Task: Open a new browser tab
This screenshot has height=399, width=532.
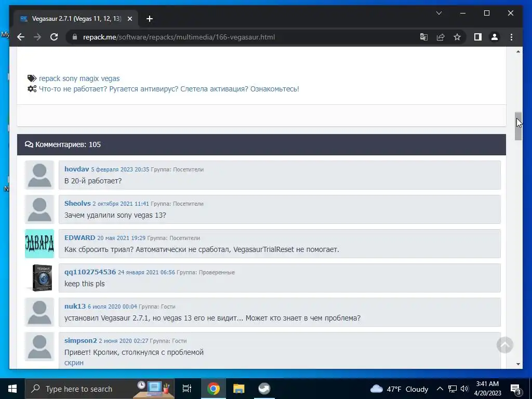Action: click(150, 19)
